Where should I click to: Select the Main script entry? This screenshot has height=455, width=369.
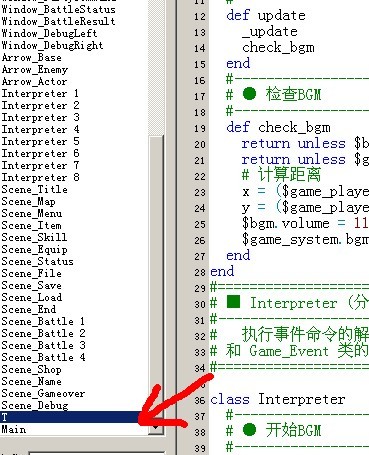click(14, 429)
